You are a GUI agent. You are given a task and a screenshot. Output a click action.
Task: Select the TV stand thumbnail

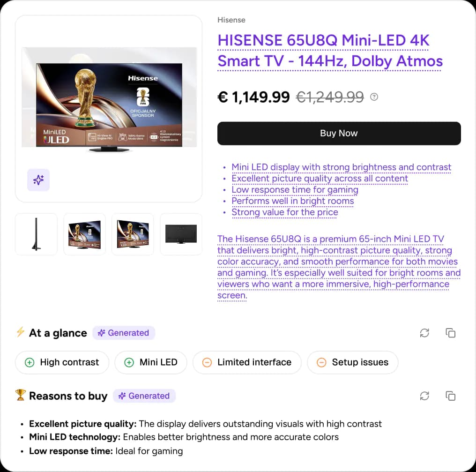(x=36, y=234)
